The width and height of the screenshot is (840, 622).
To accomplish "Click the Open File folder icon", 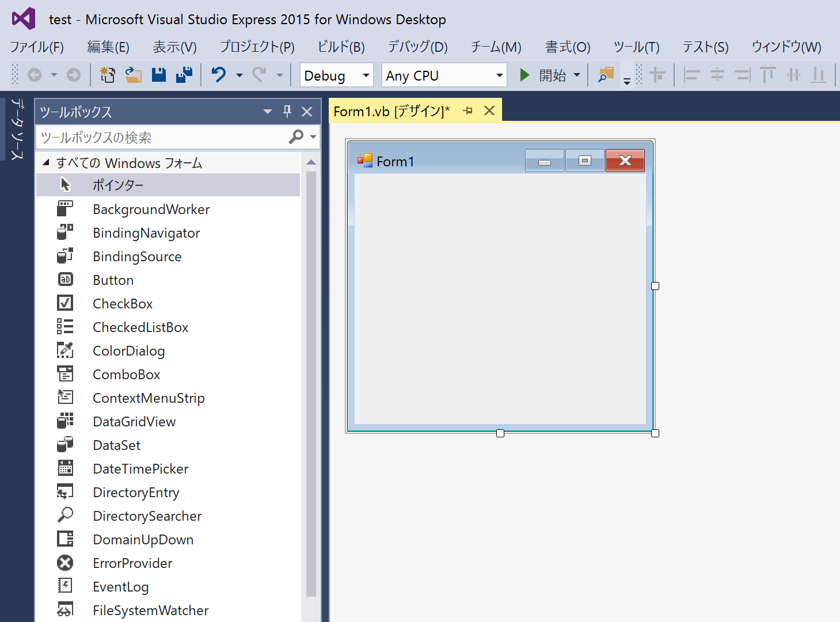I will coord(134,75).
